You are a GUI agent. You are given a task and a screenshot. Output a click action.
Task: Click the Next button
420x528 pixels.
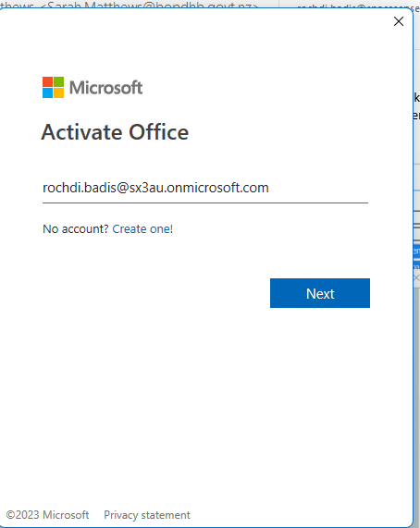[x=320, y=293]
